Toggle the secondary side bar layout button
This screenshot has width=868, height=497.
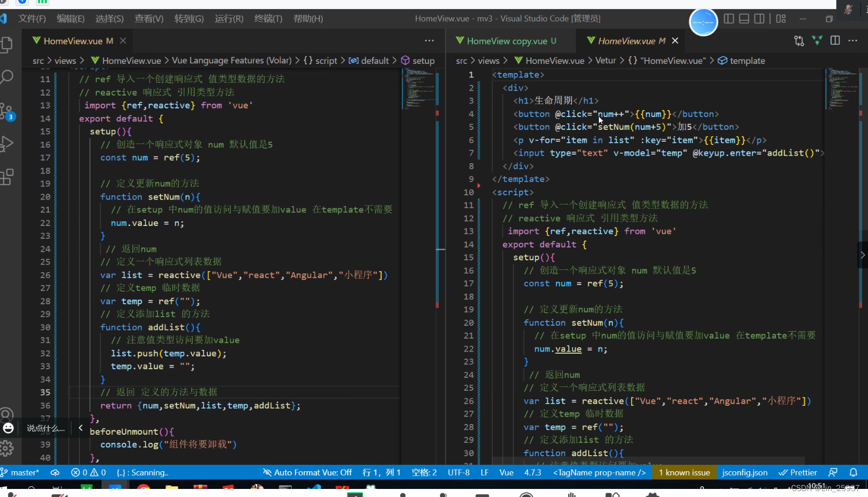point(759,19)
